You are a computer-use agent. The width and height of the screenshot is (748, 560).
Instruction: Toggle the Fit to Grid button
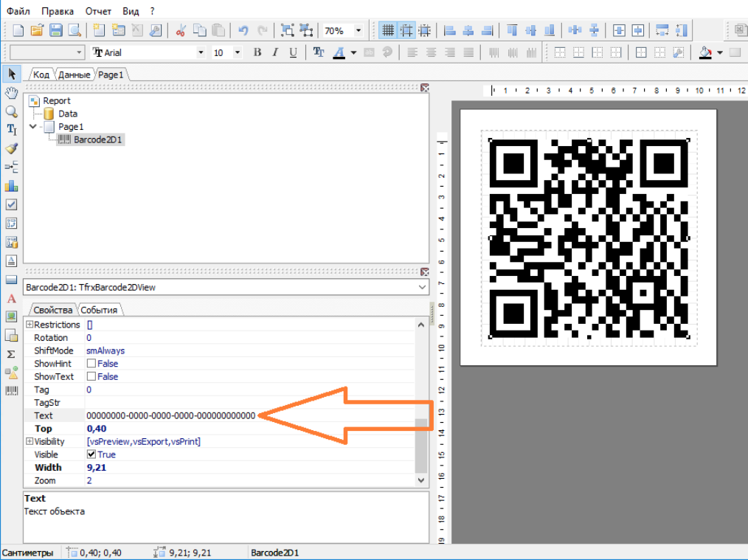click(x=425, y=30)
